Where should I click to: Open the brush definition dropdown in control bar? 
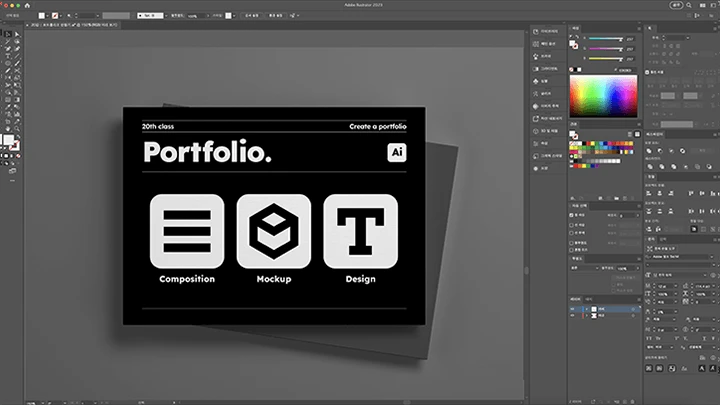pos(166,16)
